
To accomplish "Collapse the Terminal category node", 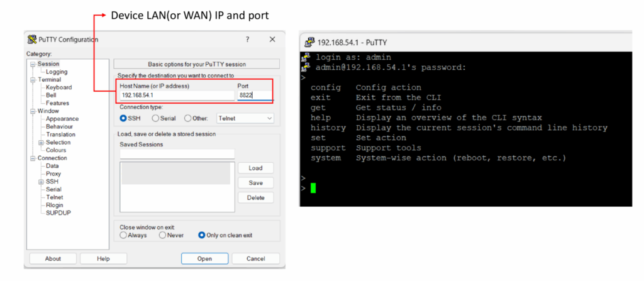I will point(33,80).
